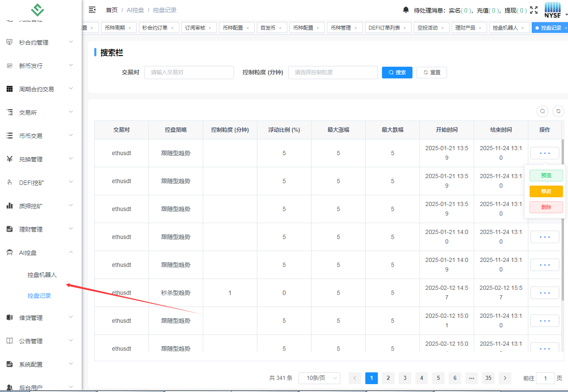Close the 控盘机器人 tab

tap(523, 28)
